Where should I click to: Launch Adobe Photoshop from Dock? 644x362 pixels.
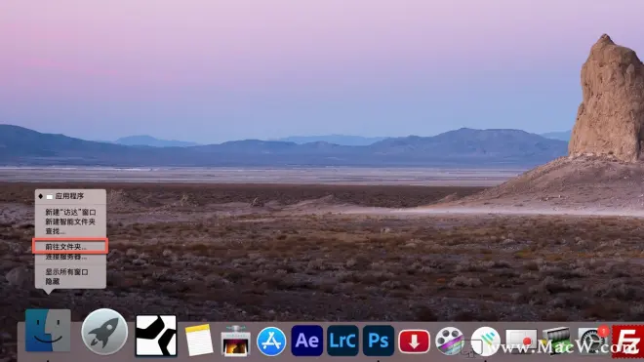pos(379,341)
